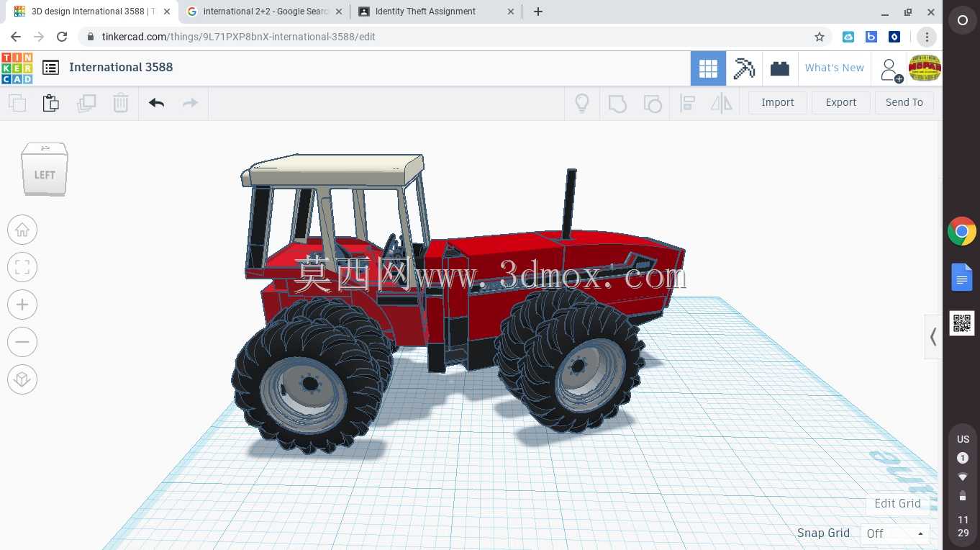Open Google Docs from the shelf
Viewport: 980px width, 550px height.
[x=962, y=277]
